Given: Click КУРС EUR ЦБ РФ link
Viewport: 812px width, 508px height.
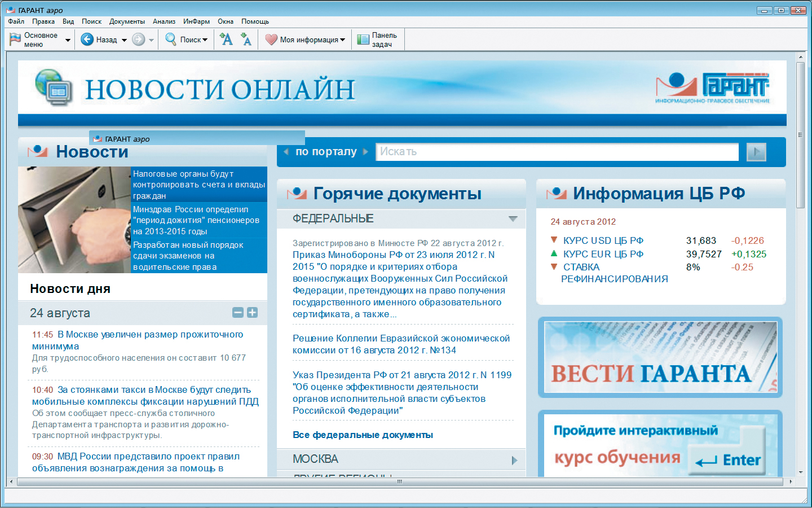Looking at the screenshot, I should click(x=603, y=254).
